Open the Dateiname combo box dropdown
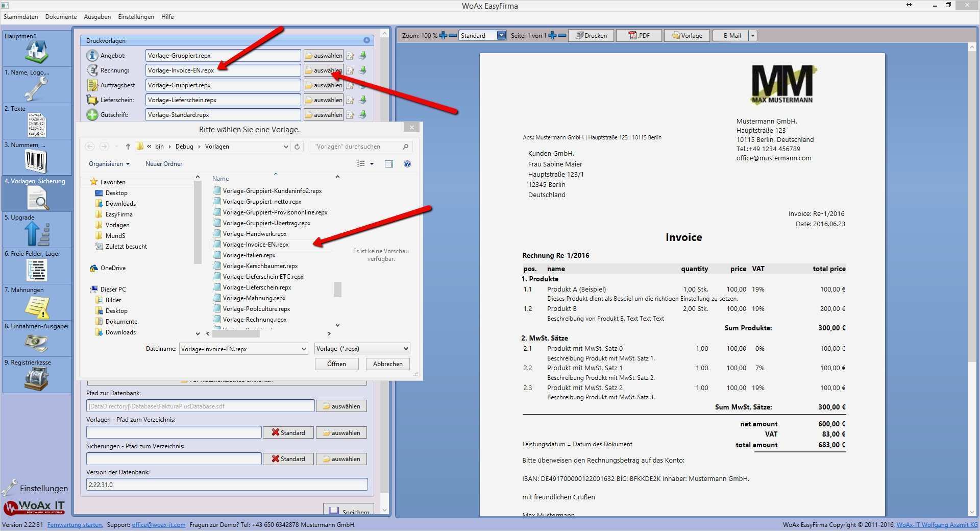This screenshot has width=980, height=531. point(304,349)
